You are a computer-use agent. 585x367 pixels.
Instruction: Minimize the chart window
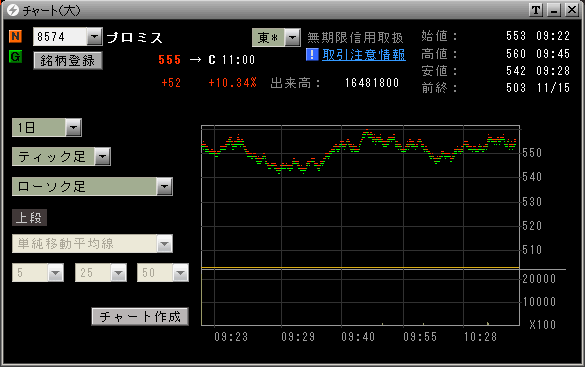pos(554,10)
